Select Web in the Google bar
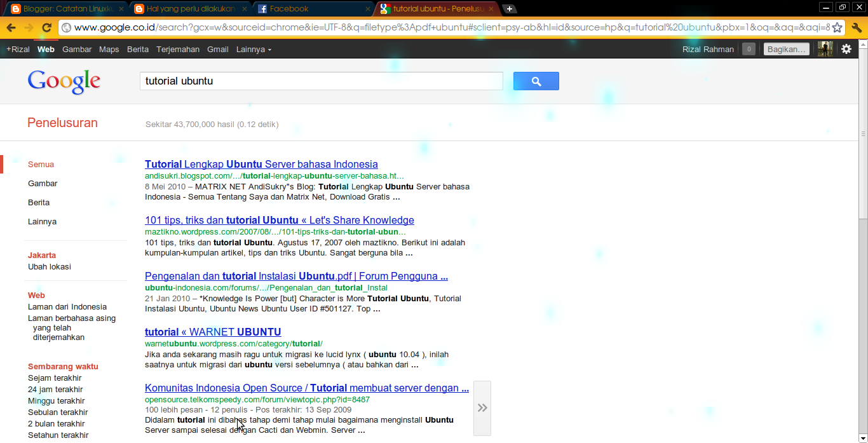 pyautogui.click(x=46, y=49)
